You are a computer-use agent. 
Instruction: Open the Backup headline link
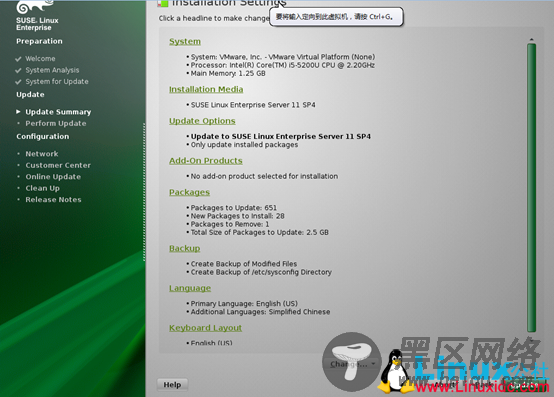pyautogui.click(x=184, y=248)
